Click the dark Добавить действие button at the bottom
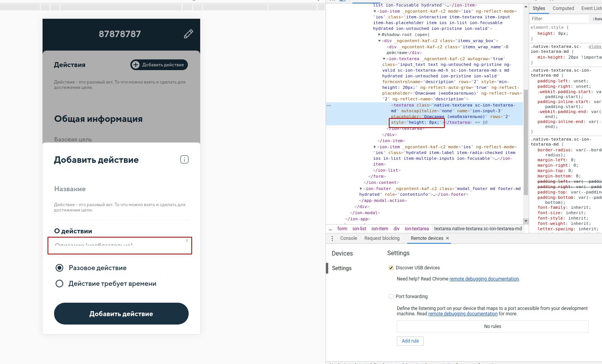Screen dimensions: 602x364 [x=121, y=313]
